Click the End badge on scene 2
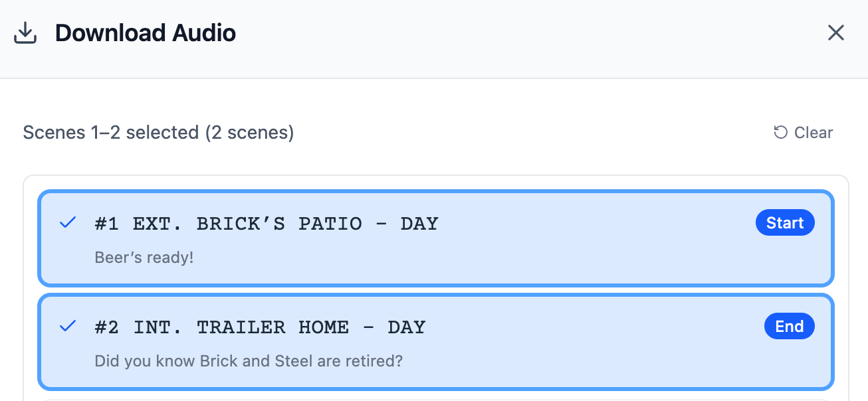Viewport: 868px width, 401px height. (790, 326)
